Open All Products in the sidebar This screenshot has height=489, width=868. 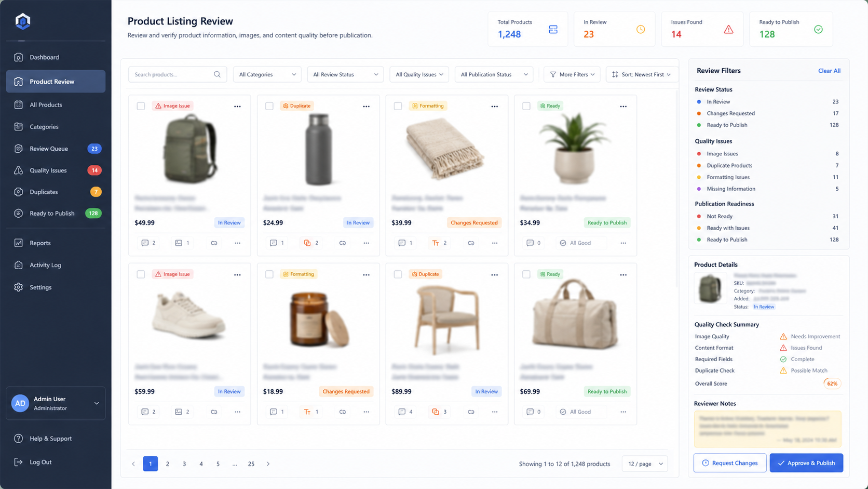point(56,104)
